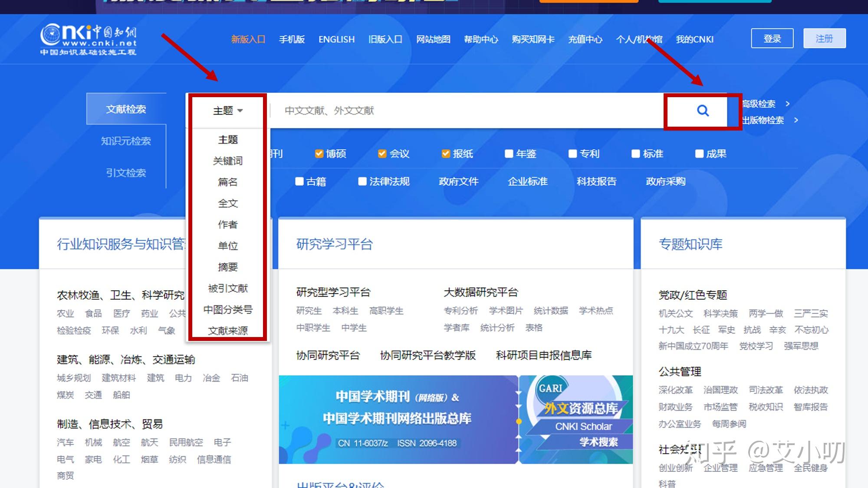
Task: Open 学者库 link
Action: 457,328
